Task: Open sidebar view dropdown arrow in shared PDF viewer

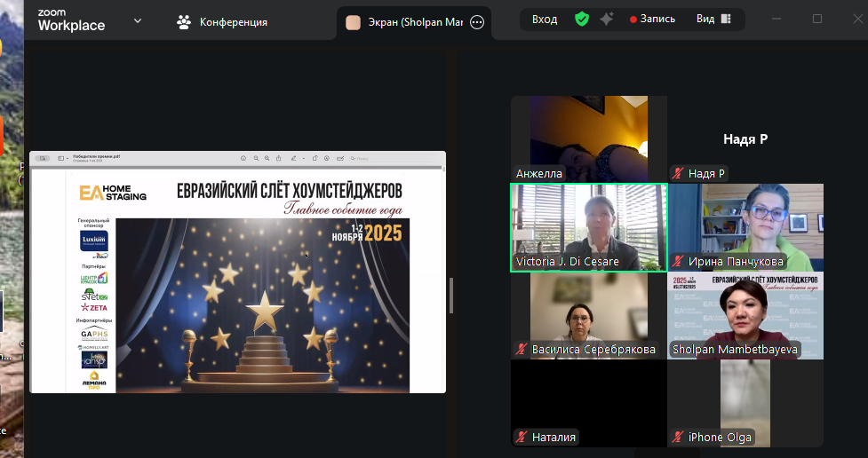Action: point(68,158)
